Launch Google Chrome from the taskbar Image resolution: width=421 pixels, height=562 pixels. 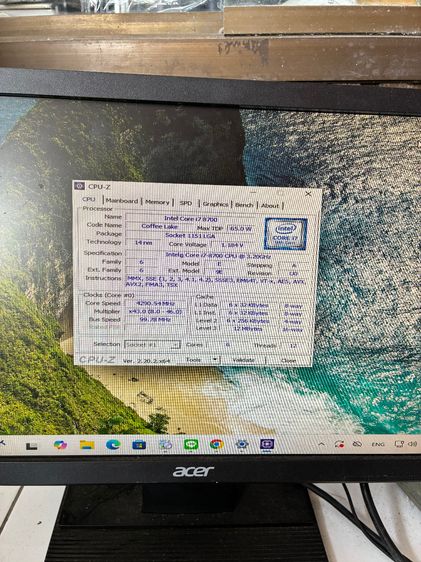tap(216, 444)
